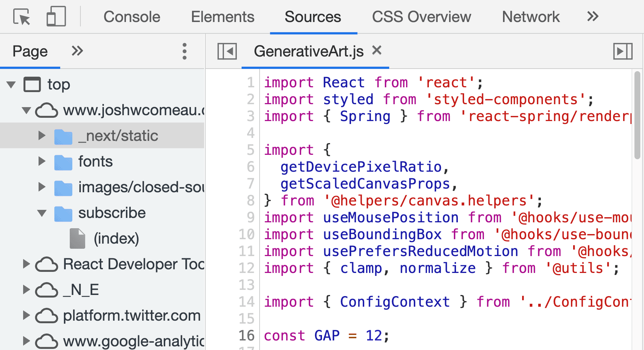644x350 pixels.
Task: Collapse the navigator sidebar with its icon
Action: point(227,51)
